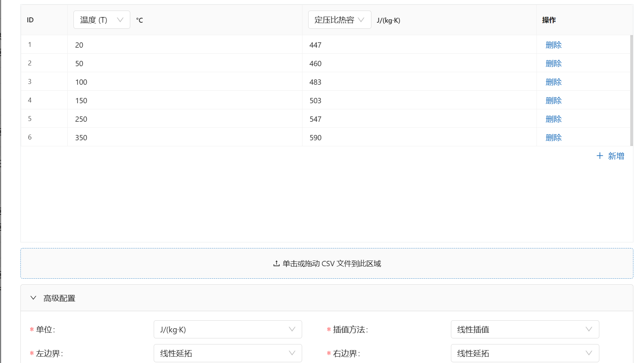
Task: Delete row 4 with temperature 150
Action: pos(554,100)
